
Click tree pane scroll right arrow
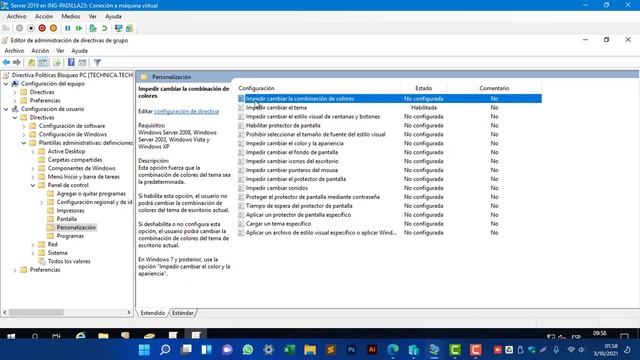click(129, 312)
